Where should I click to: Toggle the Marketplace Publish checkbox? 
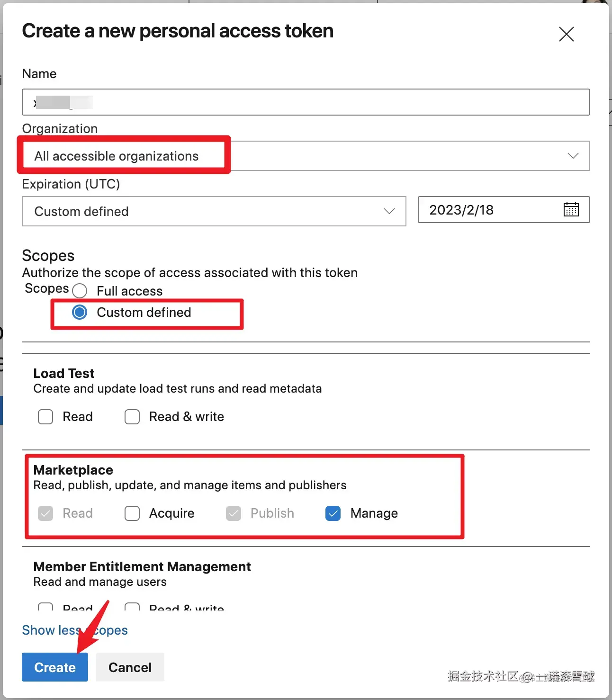234,513
